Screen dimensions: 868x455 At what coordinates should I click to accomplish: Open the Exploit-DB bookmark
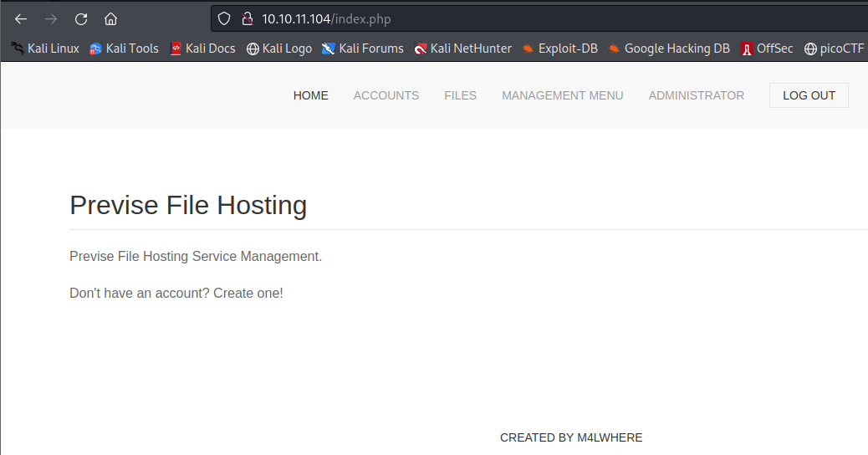tap(560, 49)
